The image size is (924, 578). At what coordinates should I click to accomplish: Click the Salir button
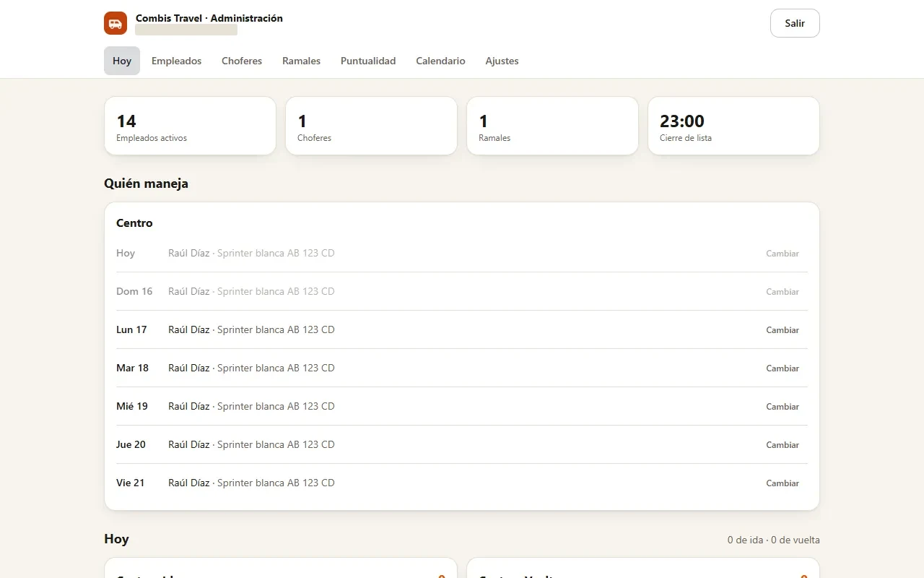coord(795,23)
